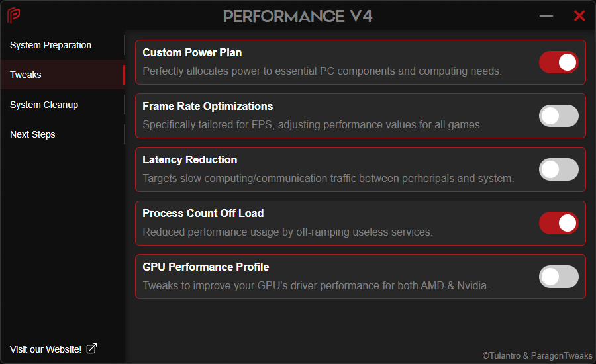596x364 pixels.
Task: Go to the System Cleanup tab
Action: [x=44, y=105]
